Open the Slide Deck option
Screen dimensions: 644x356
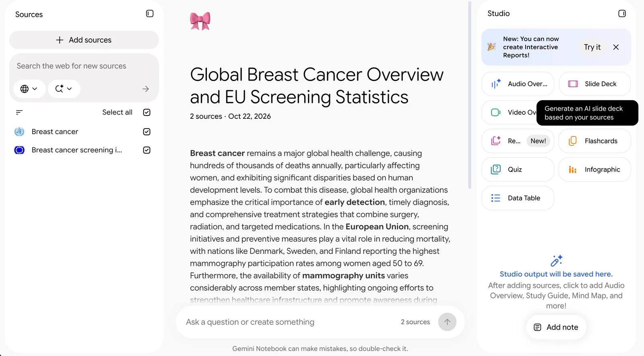pyautogui.click(x=594, y=84)
